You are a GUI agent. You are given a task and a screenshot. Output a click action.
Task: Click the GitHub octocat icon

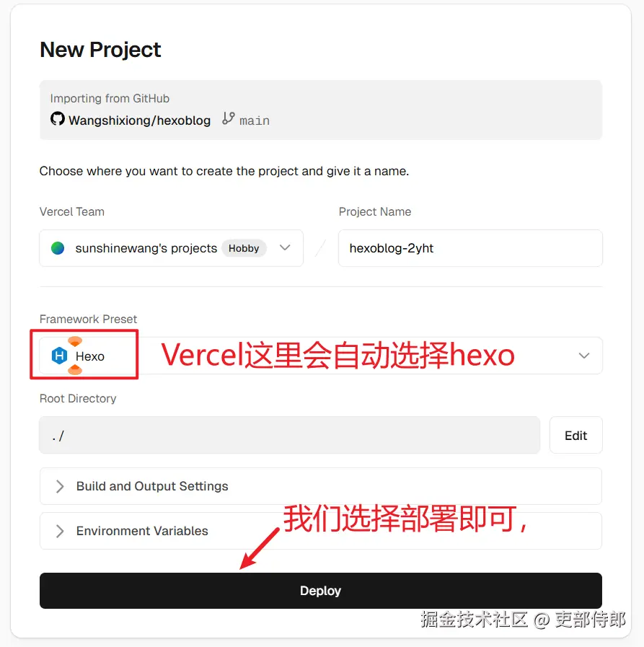click(x=58, y=119)
